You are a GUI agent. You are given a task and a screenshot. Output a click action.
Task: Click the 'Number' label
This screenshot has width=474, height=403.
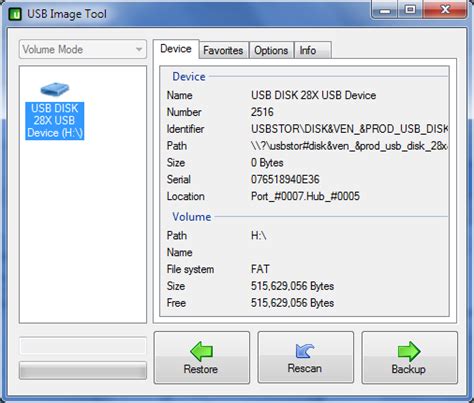[184, 112]
